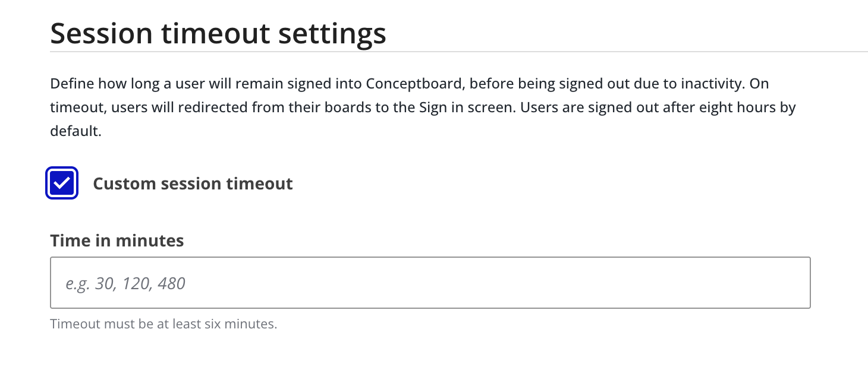Click the word "timeout" in the heading
Screen dimensions: 868x386
pos(216,33)
